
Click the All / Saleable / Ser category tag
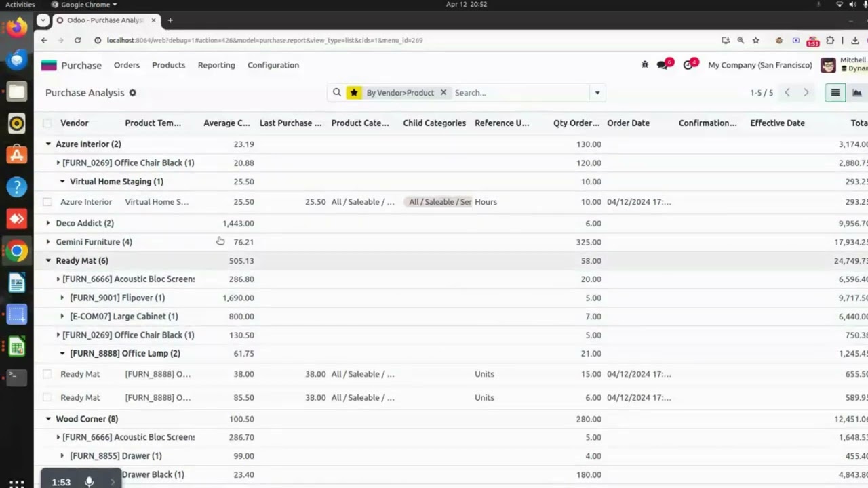pyautogui.click(x=438, y=202)
